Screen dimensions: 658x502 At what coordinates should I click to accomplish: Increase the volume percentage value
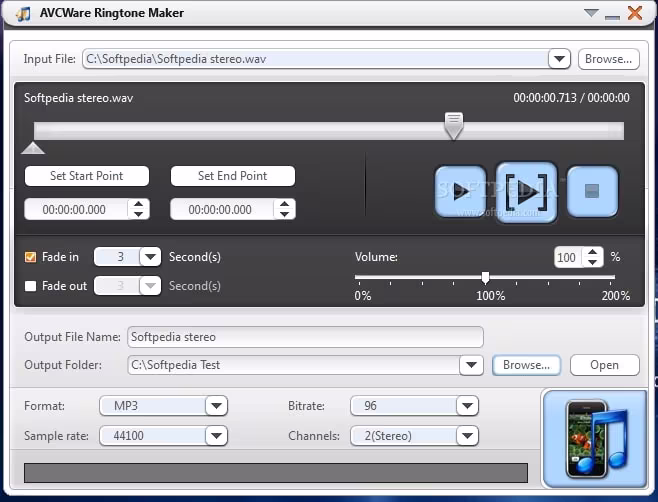pyautogui.click(x=593, y=252)
